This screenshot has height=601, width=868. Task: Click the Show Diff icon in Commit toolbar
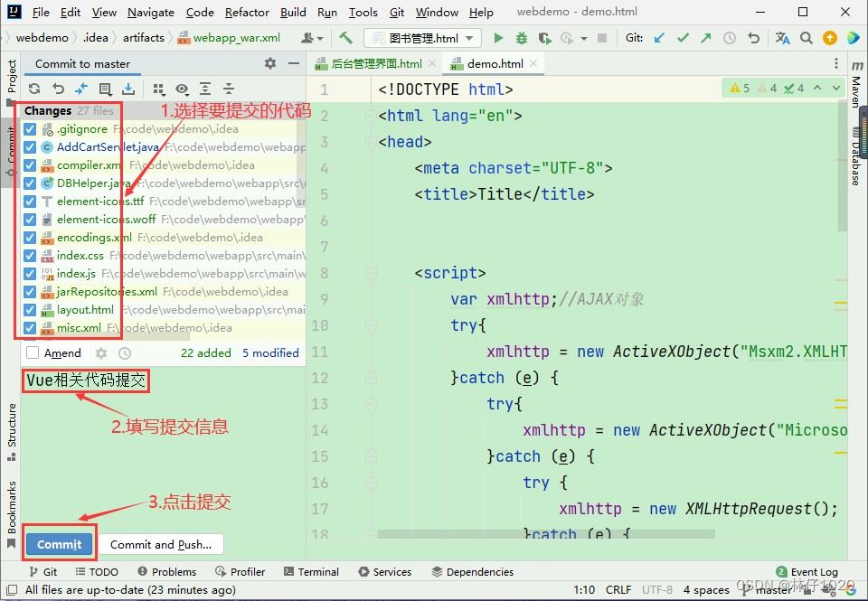click(x=81, y=89)
